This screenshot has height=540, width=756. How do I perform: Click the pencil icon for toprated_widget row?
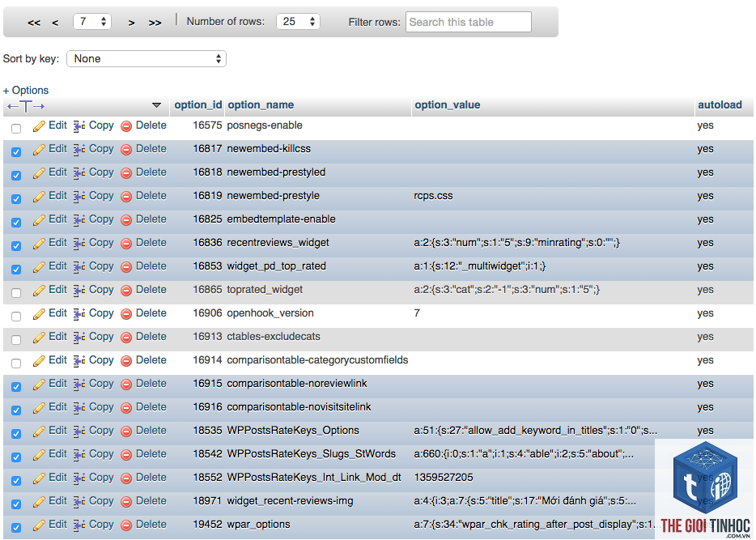pos(39,291)
